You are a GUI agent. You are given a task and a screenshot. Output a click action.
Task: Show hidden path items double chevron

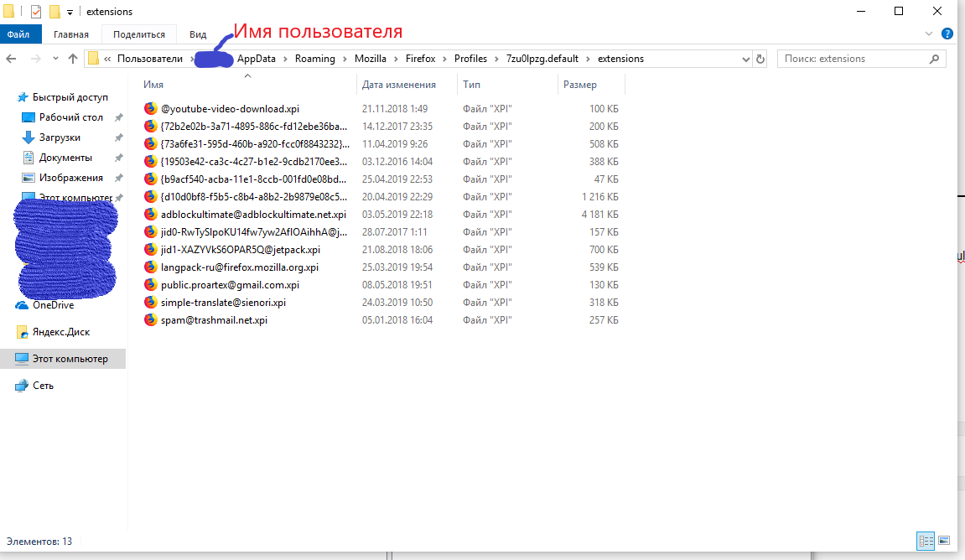pos(107,59)
